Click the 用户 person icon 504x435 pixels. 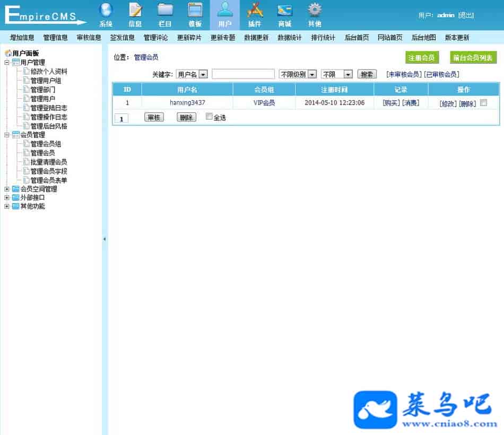(225, 11)
